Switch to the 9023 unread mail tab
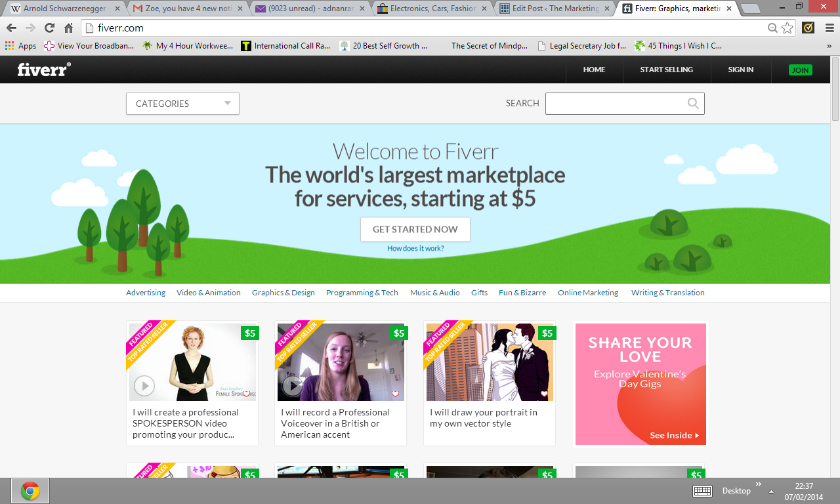 (x=308, y=9)
